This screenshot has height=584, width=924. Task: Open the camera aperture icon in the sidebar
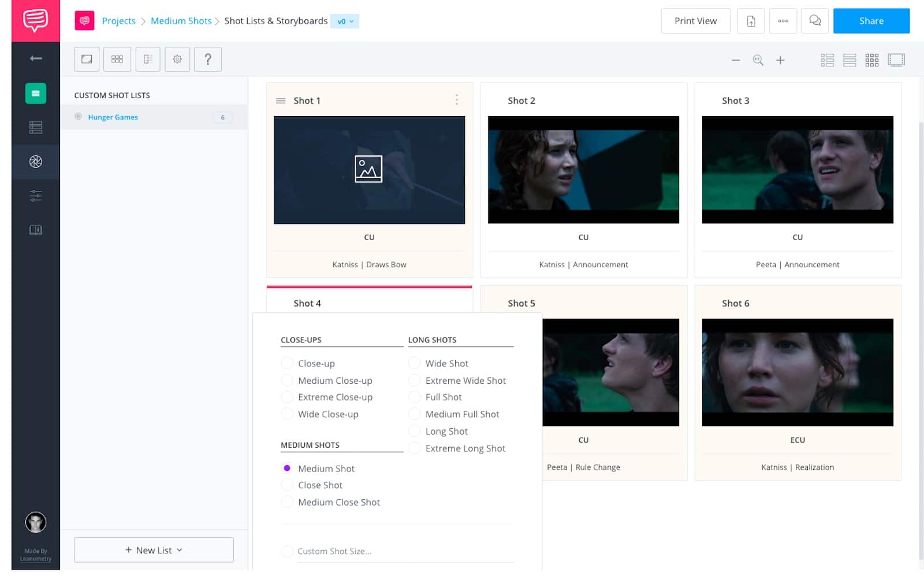click(x=36, y=162)
